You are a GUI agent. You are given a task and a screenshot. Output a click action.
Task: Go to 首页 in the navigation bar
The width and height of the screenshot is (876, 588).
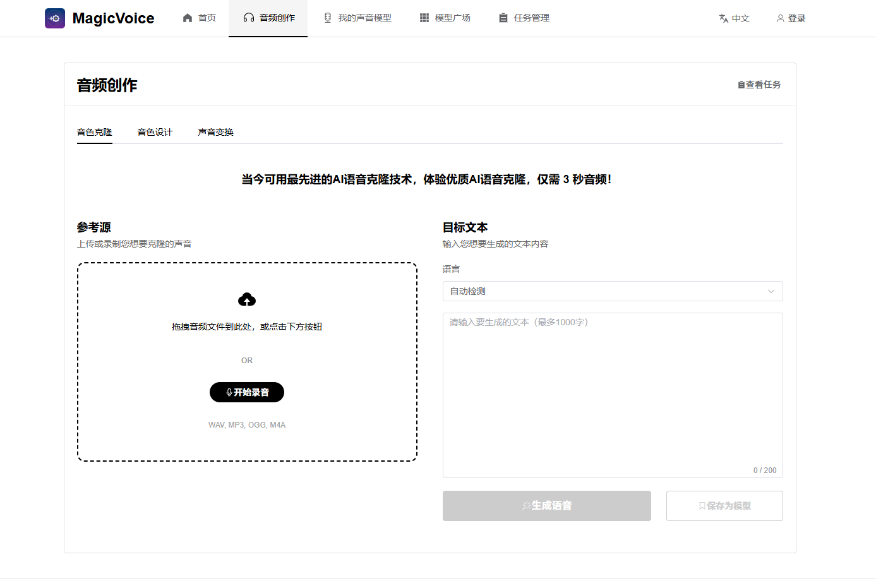(x=198, y=18)
